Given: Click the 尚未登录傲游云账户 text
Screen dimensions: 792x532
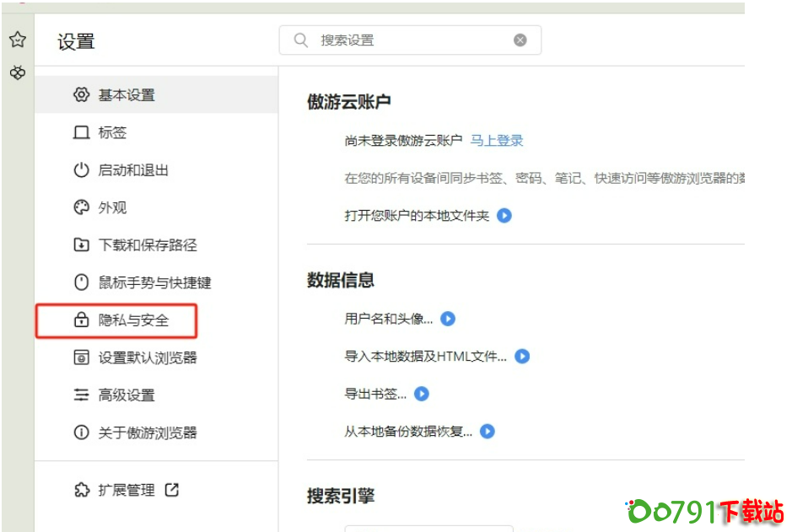Looking at the screenshot, I should pyautogui.click(x=403, y=140).
